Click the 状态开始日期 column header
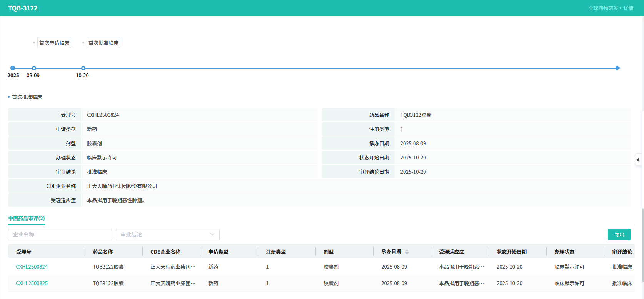Image resolution: width=644 pixels, height=299 pixels. (x=512, y=252)
